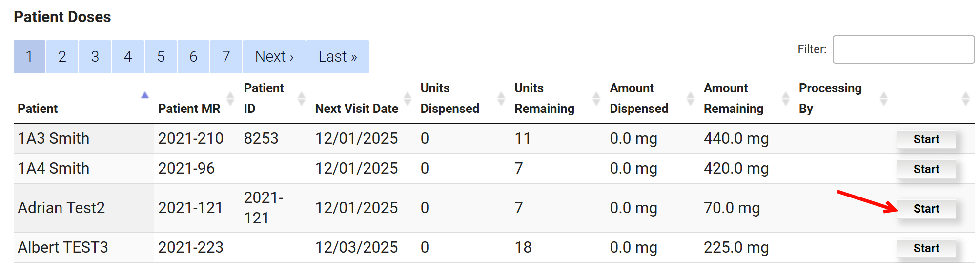Go to the Last page
This screenshot has width=980, height=263.
tap(337, 57)
